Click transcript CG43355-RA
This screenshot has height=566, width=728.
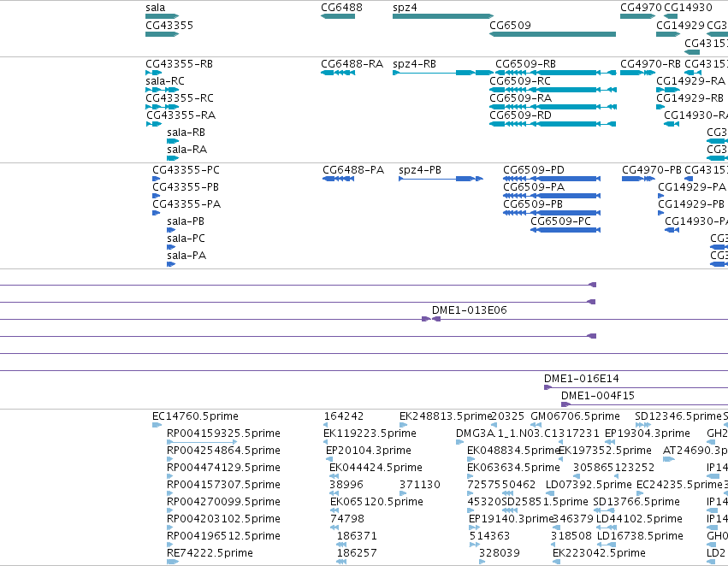pos(154,124)
